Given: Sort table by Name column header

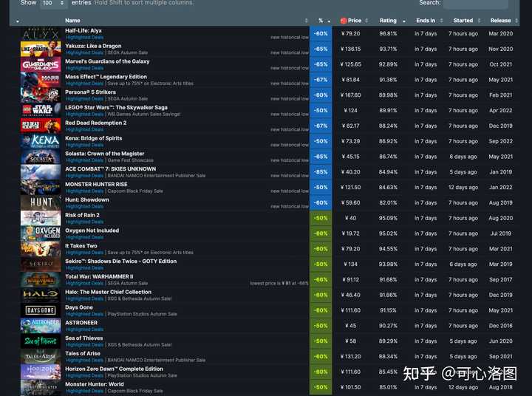Looking at the screenshot, I should (72, 21).
